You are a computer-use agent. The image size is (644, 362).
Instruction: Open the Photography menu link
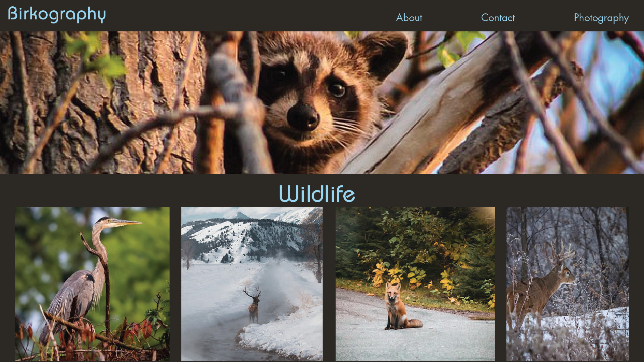pyautogui.click(x=601, y=18)
